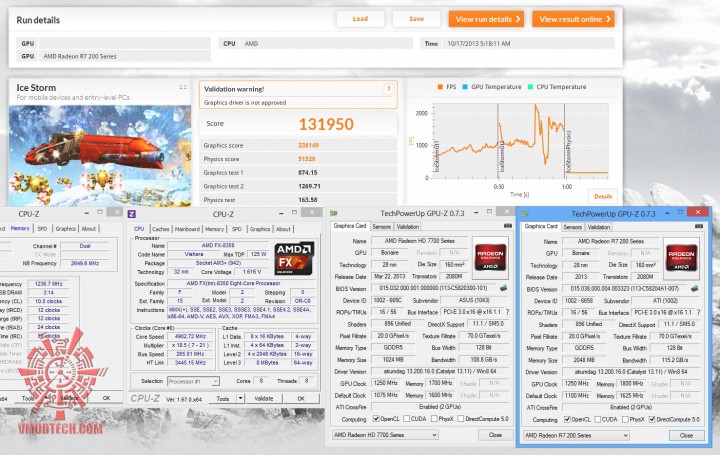Open Validation tab in R7 200 GPU-Z
Image resolution: width=720 pixels, height=455 pixels.
(598, 227)
